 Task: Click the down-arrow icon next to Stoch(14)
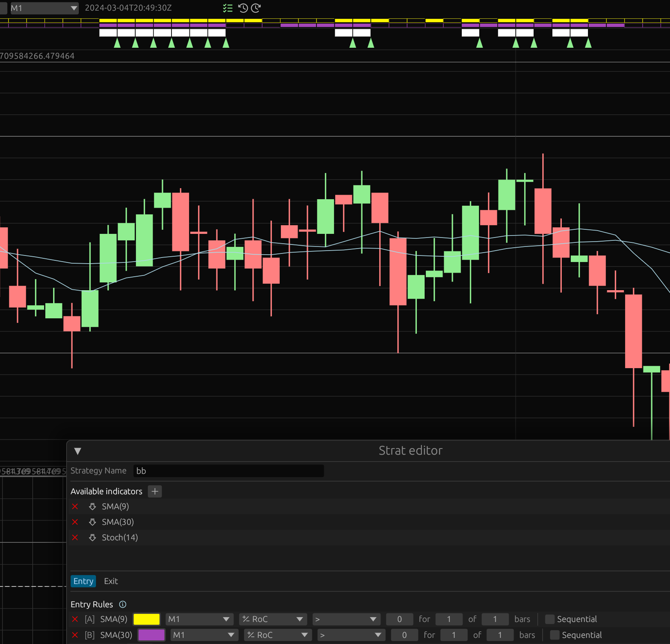(x=93, y=537)
